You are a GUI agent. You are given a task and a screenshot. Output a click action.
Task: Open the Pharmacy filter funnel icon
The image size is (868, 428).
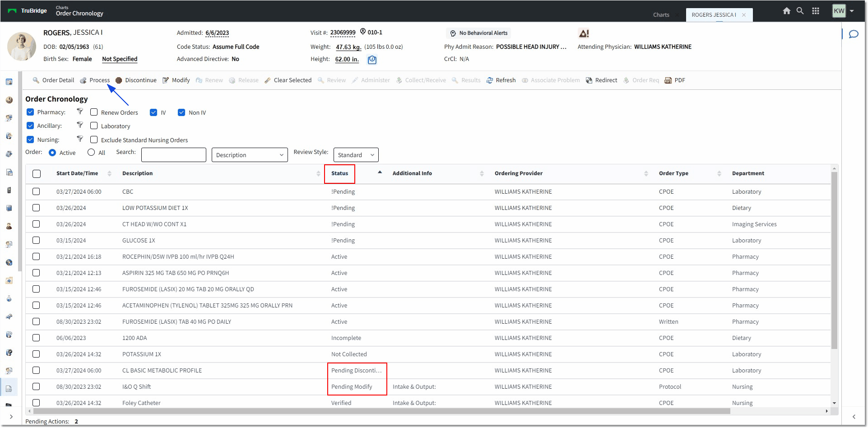[x=80, y=112]
